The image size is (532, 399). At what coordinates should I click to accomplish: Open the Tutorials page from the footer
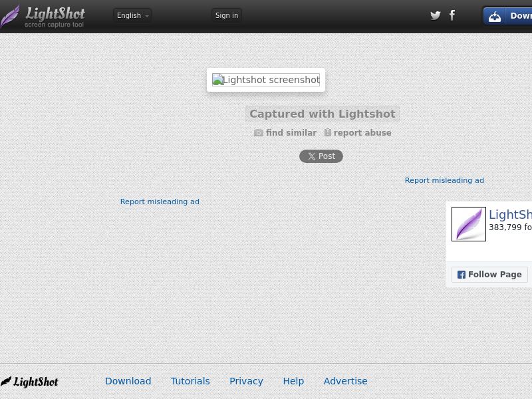click(190, 381)
